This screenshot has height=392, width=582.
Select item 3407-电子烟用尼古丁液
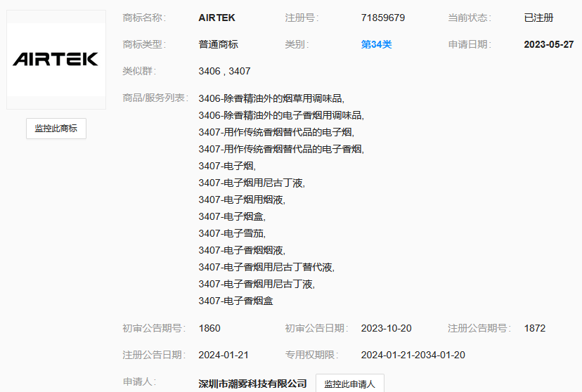(252, 183)
